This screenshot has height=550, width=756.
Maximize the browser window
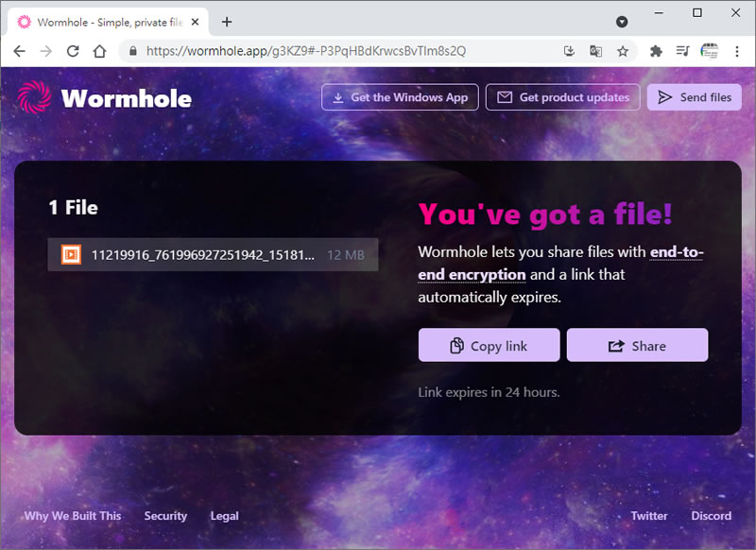pos(697,13)
